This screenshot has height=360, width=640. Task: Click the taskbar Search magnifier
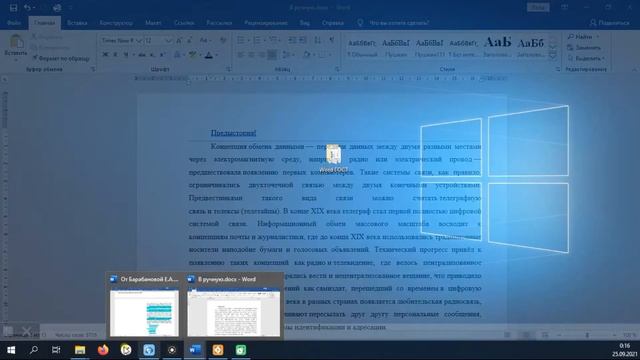[34, 350]
